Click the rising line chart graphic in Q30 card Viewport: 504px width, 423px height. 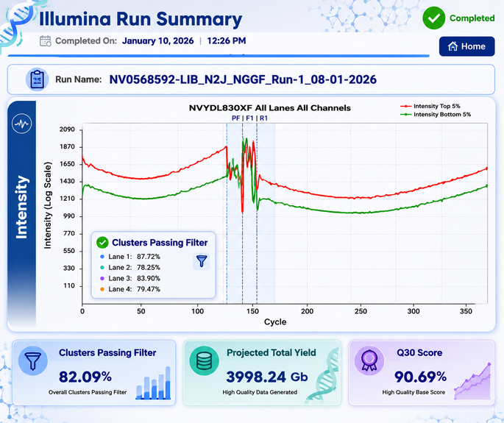[x=472, y=381]
